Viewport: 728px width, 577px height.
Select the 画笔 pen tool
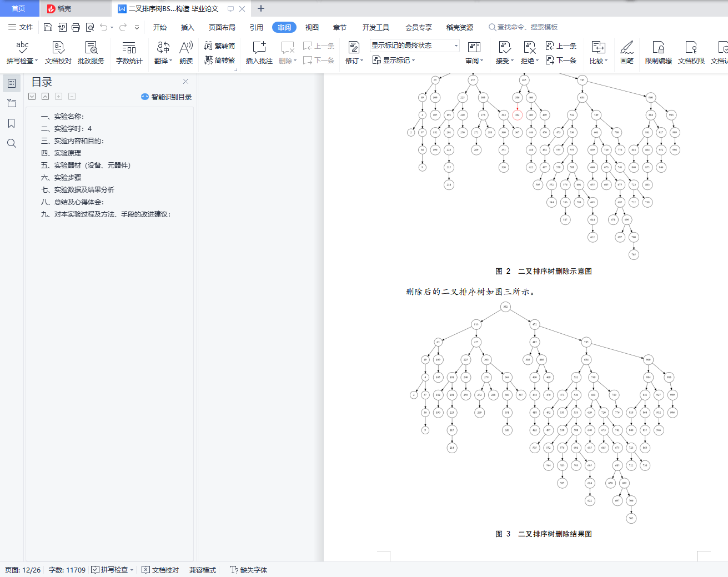tap(627, 52)
